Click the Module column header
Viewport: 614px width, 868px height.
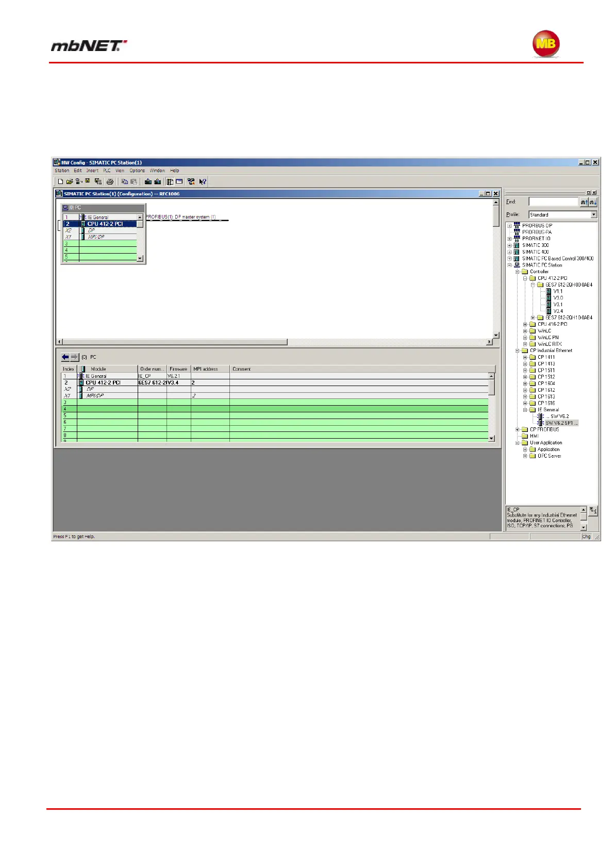pos(107,369)
